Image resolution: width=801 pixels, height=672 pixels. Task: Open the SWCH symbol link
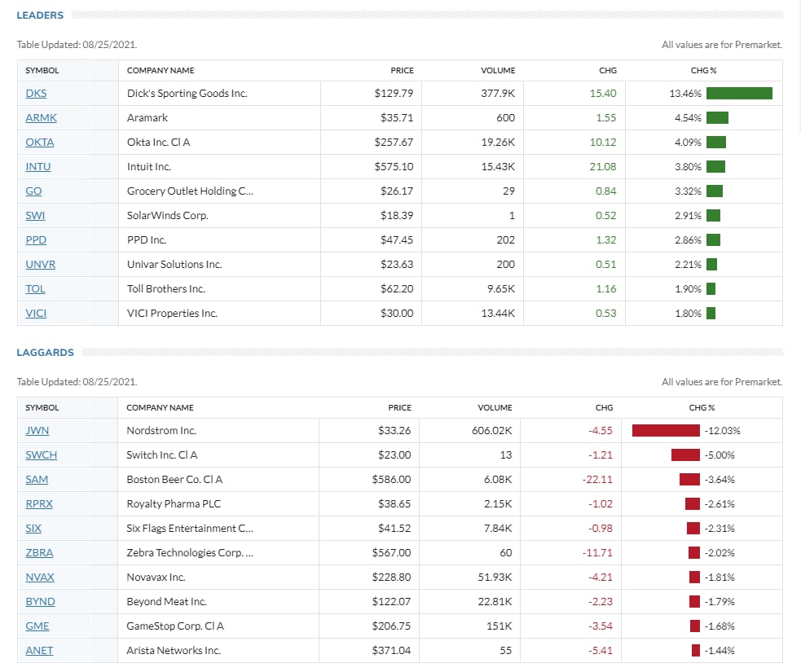(42, 455)
